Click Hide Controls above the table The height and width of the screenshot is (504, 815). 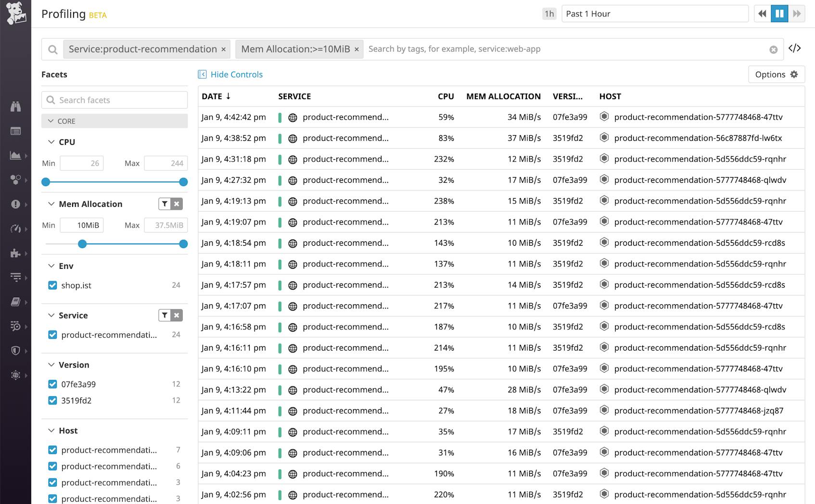pos(235,74)
